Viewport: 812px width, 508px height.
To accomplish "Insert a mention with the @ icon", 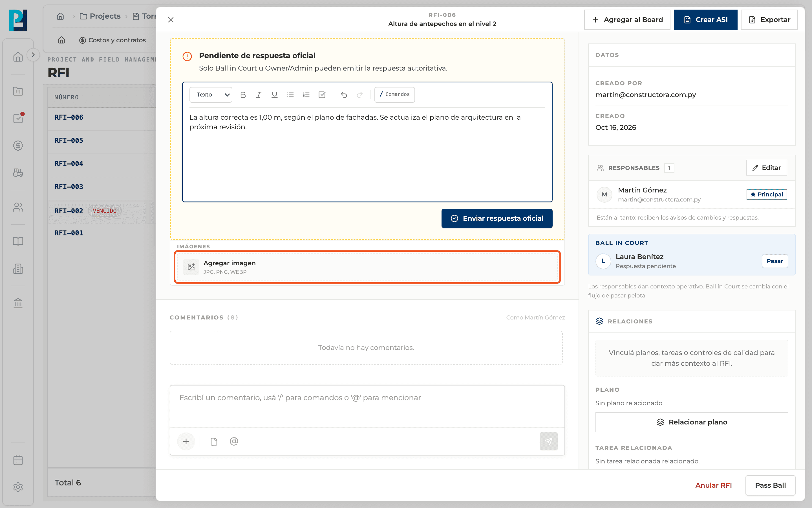I will 234,441.
